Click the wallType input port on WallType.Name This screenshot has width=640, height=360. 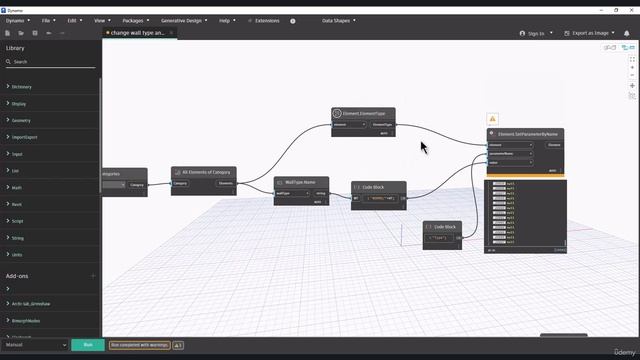pos(292,193)
